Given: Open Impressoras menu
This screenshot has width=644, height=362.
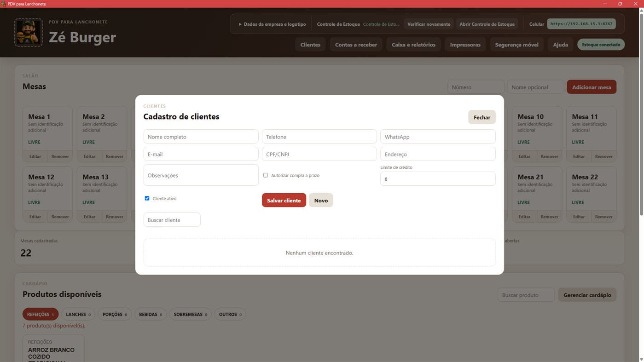Looking at the screenshot, I should click(465, 45).
